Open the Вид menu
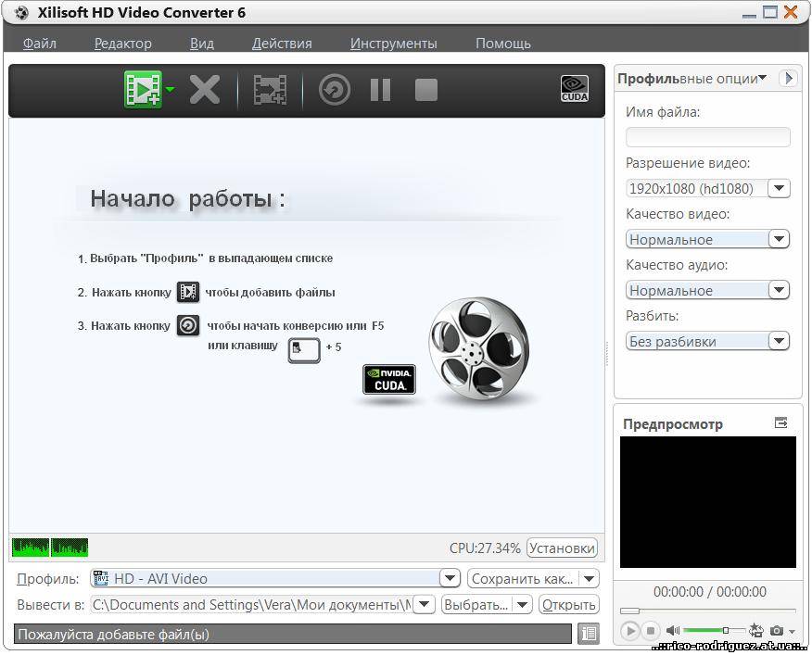This screenshot has width=812, height=655. [202, 44]
